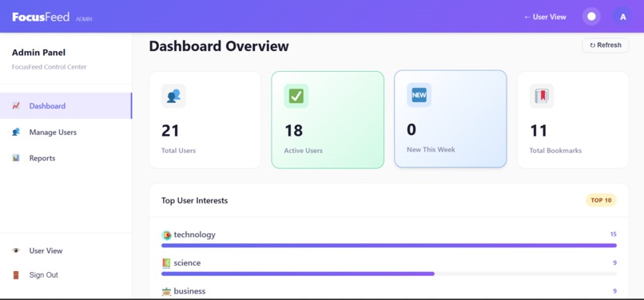This screenshot has height=300, width=644.
Task: Click the Admin Panel heading
Action: 38,53
